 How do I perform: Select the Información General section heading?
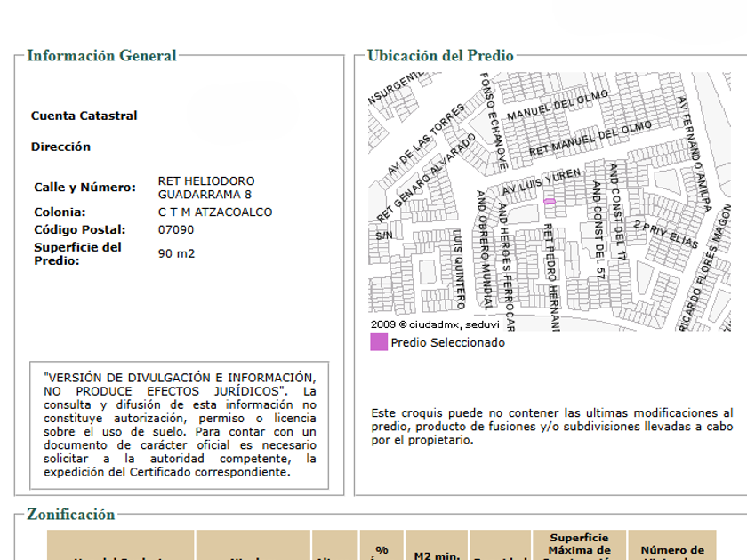[101, 55]
